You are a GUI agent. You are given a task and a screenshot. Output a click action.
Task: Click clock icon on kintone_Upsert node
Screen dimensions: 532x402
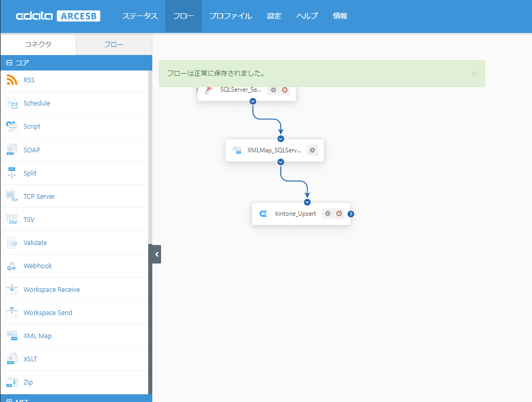[339, 214]
